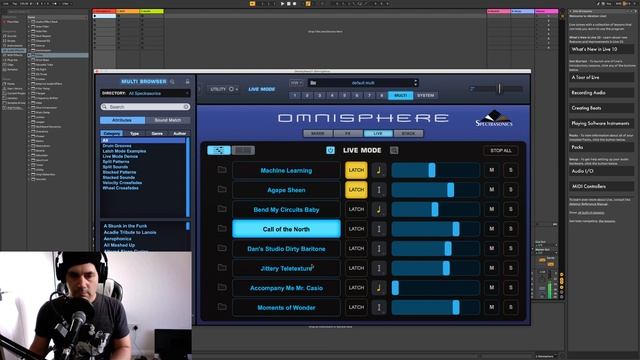
Task: Select the Type attribute column
Action: pyautogui.click(x=134, y=133)
